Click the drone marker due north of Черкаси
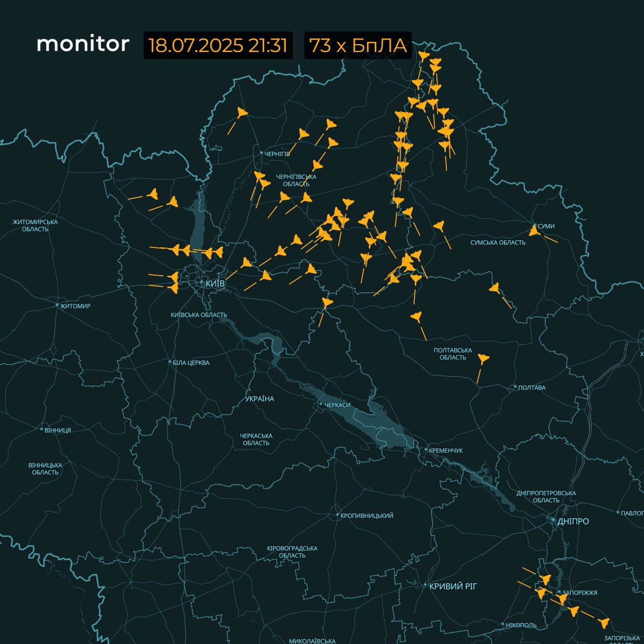Screen dimensions: 644x644 click(x=327, y=302)
